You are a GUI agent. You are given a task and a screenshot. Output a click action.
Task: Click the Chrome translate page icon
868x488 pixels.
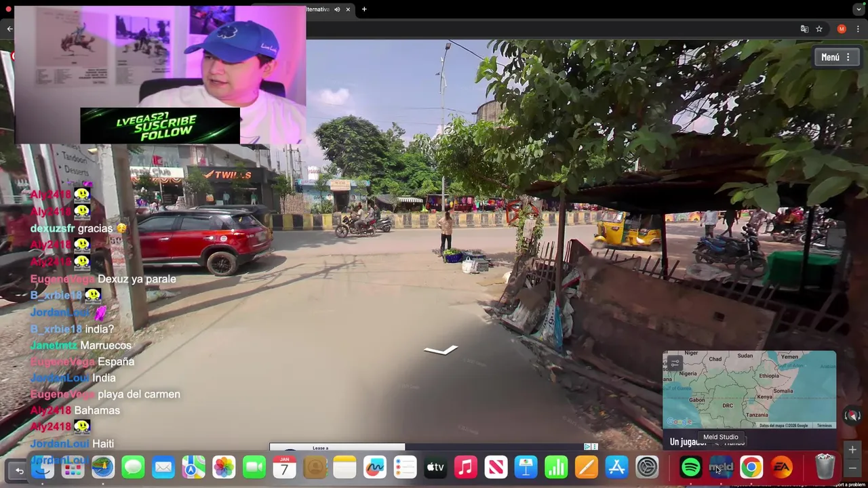[x=804, y=29]
